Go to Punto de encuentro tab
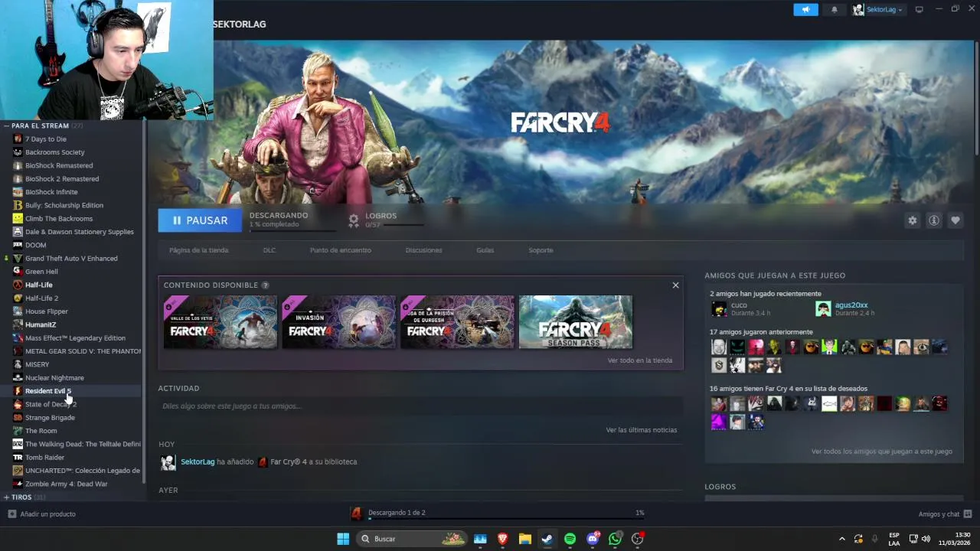 coord(341,250)
